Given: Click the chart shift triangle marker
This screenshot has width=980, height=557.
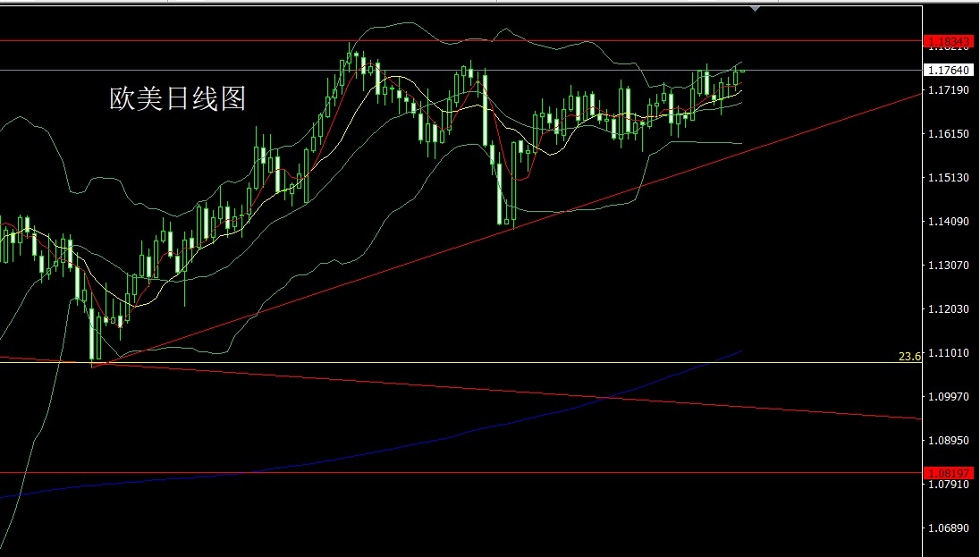Looking at the screenshot, I should (756, 9).
